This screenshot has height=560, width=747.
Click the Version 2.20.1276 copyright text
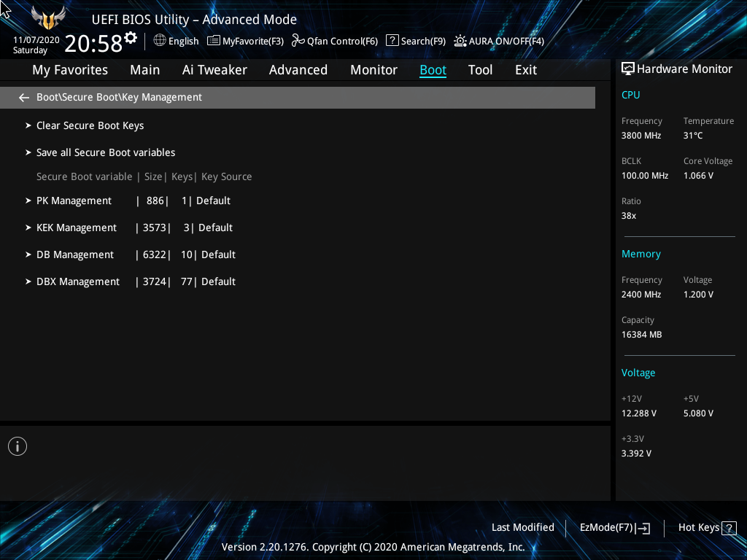[x=373, y=547]
